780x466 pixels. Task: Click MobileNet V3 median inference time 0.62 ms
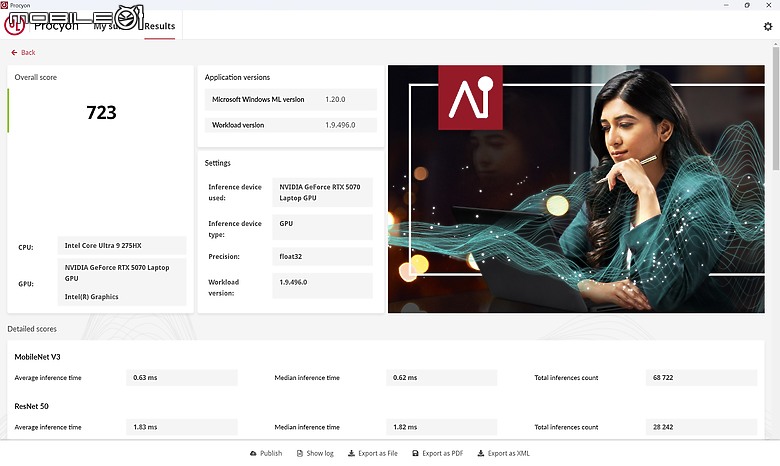[441, 377]
